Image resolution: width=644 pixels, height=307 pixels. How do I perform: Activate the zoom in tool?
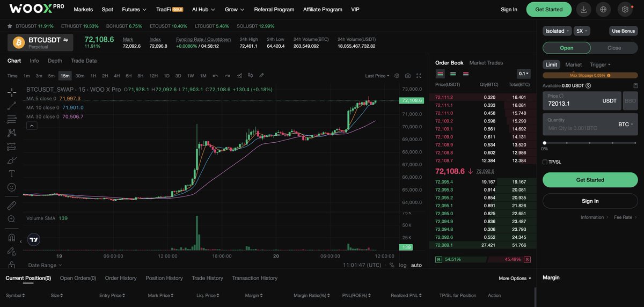(11, 219)
